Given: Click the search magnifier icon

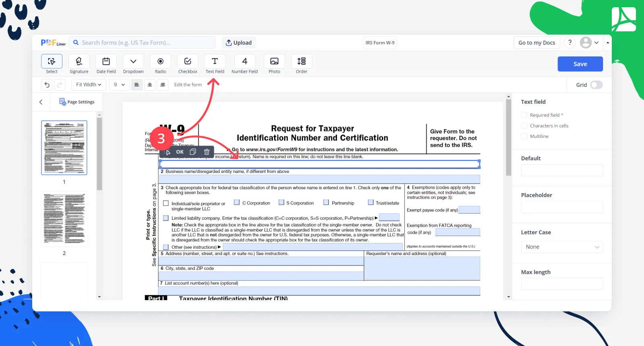Looking at the screenshot, I should 76,43.
